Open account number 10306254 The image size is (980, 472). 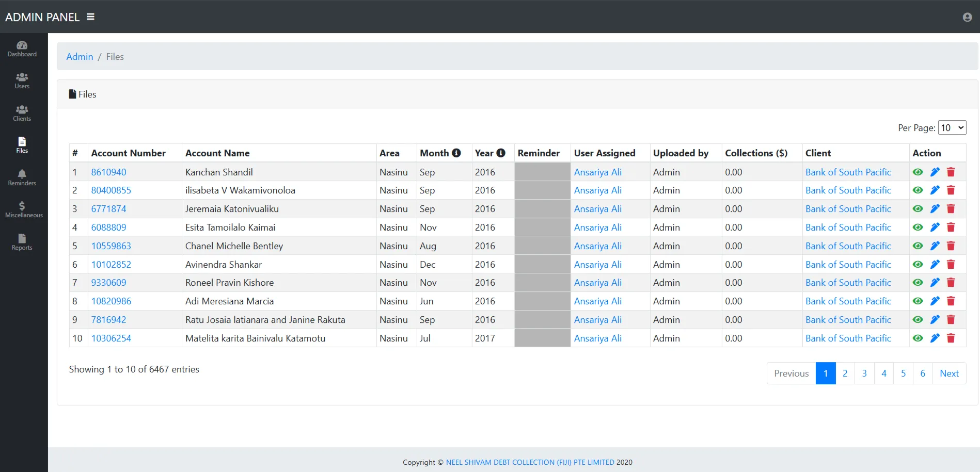pyautogui.click(x=111, y=338)
